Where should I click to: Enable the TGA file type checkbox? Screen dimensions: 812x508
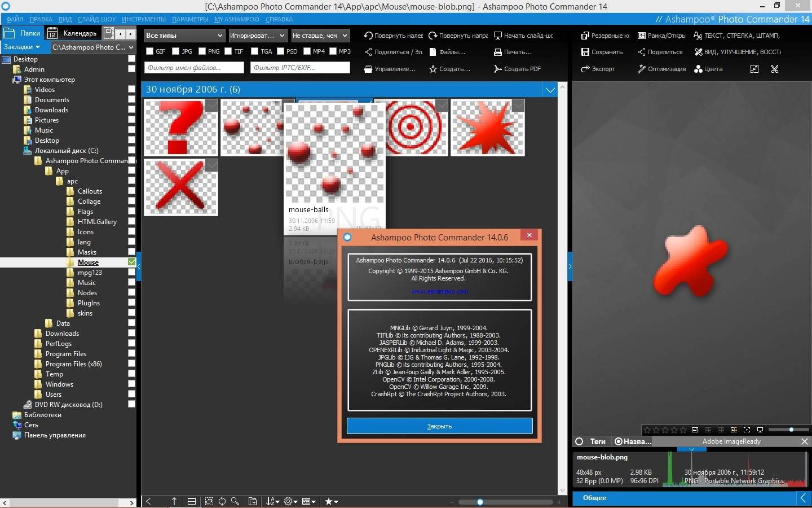click(254, 51)
